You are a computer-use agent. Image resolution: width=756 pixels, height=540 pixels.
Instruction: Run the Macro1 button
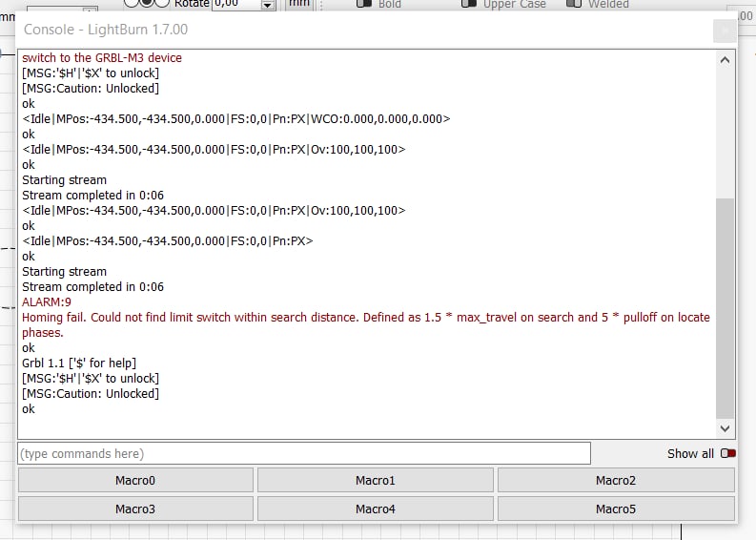375,481
